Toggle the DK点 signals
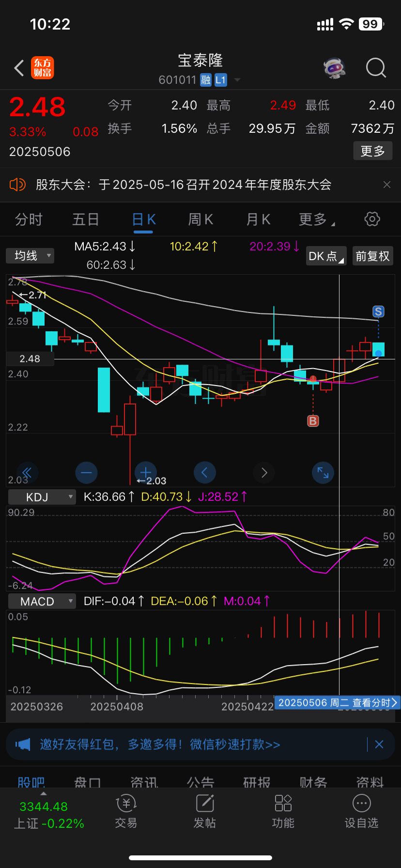This screenshot has height=868, width=401. coord(327,256)
